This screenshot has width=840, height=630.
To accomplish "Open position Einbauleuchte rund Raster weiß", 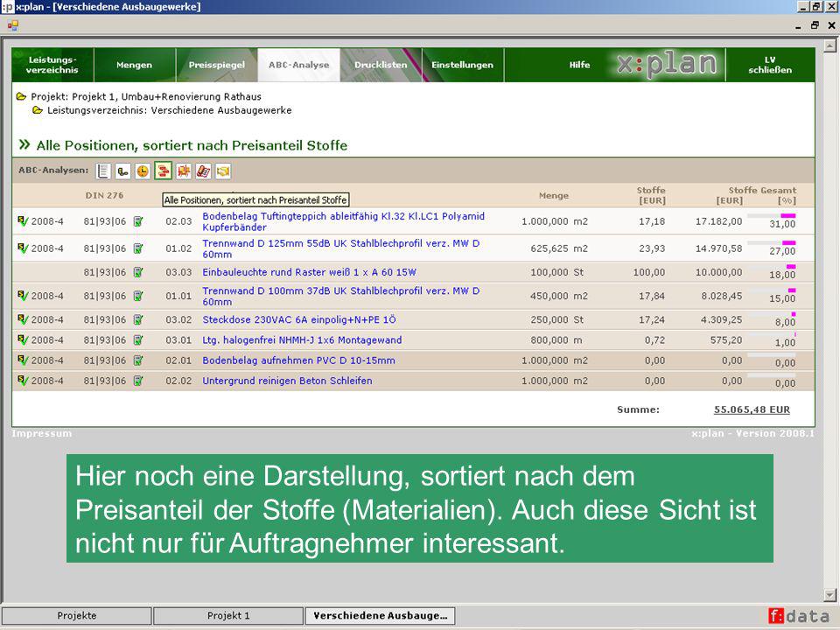I will 309,272.
